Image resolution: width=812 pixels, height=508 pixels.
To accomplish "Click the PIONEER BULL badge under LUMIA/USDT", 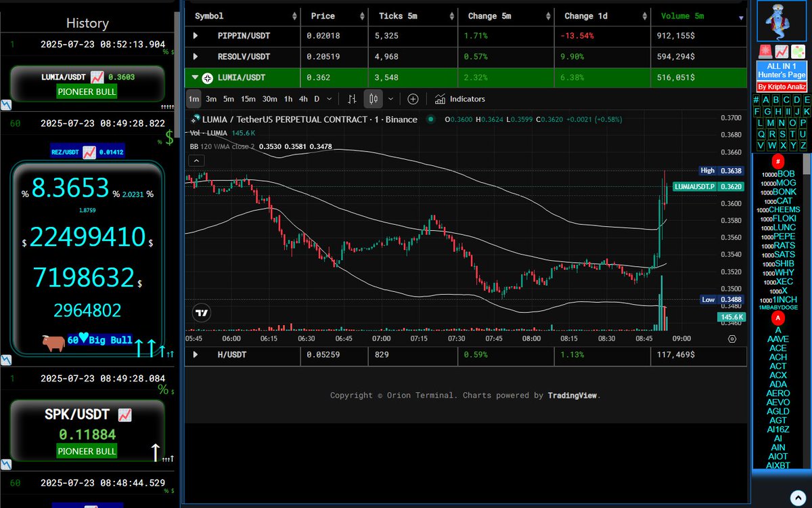I will click(87, 91).
